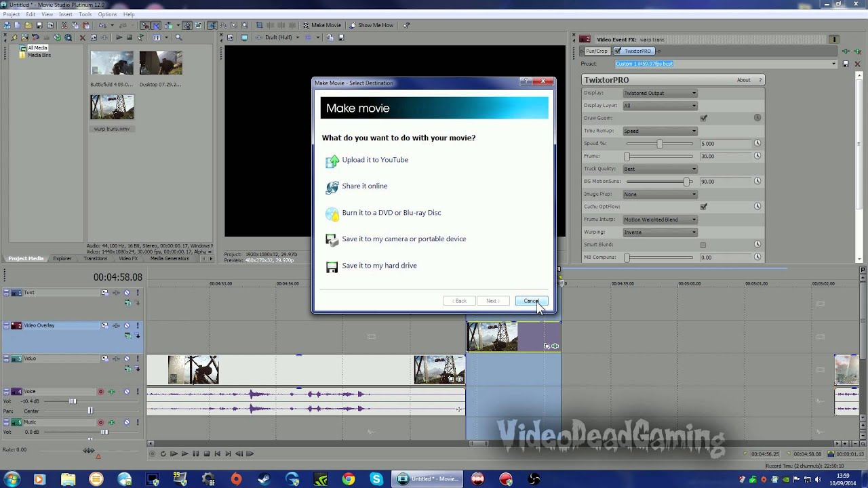
Task: Open the Display Layer dropdown
Action: click(660, 106)
